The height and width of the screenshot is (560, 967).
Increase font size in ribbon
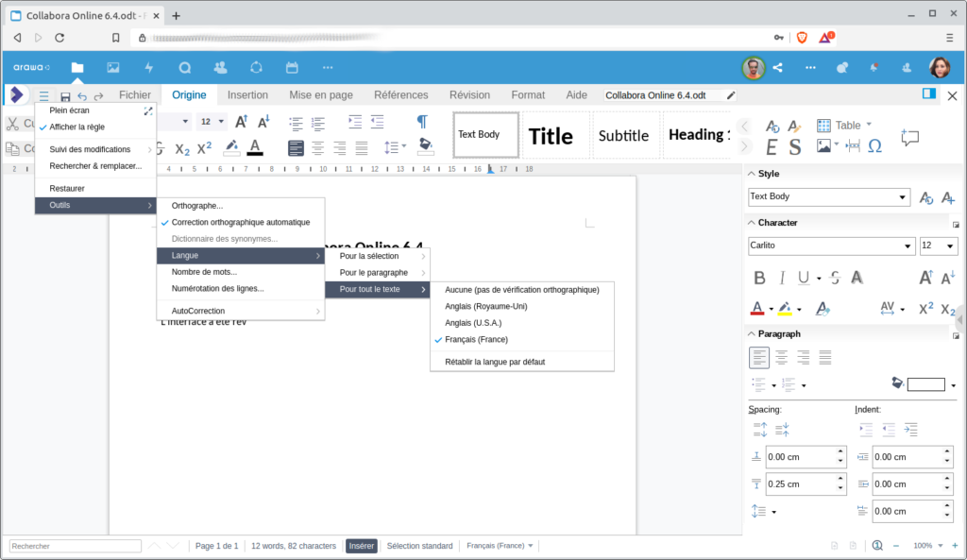(241, 122)
